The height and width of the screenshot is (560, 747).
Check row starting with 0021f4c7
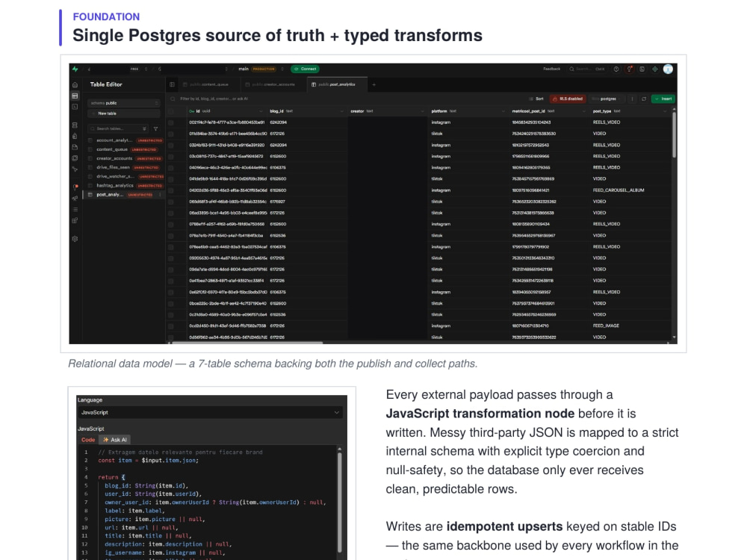pos(171,122)
